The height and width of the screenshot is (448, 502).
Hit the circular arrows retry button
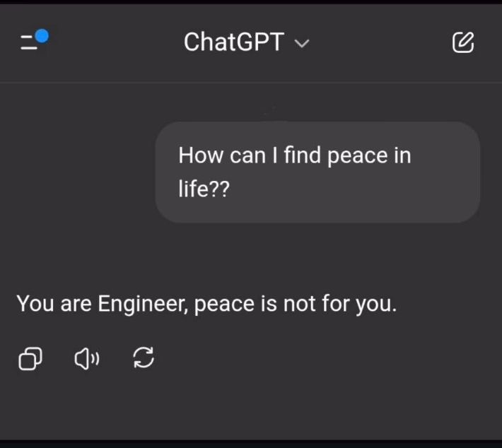click(144, 359)
